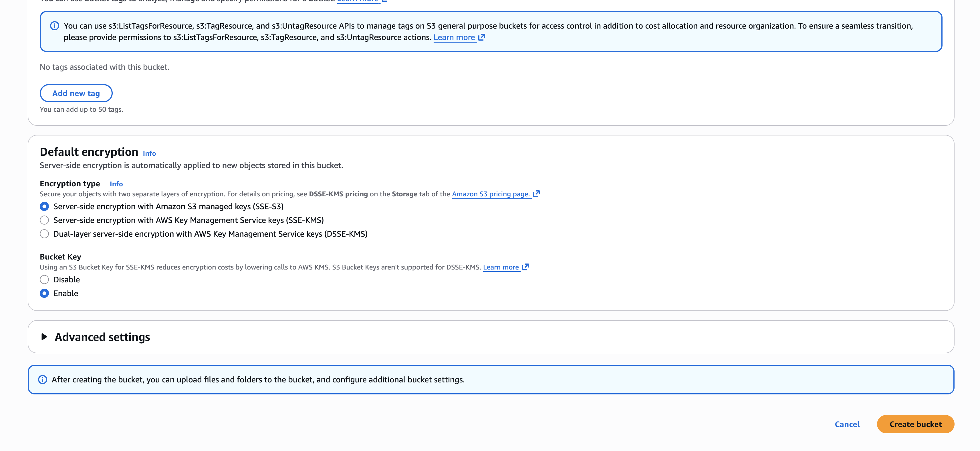Click the external link icon after tags Learn more
The width and height of the screenshot is (980, 451).
[482, 37]
